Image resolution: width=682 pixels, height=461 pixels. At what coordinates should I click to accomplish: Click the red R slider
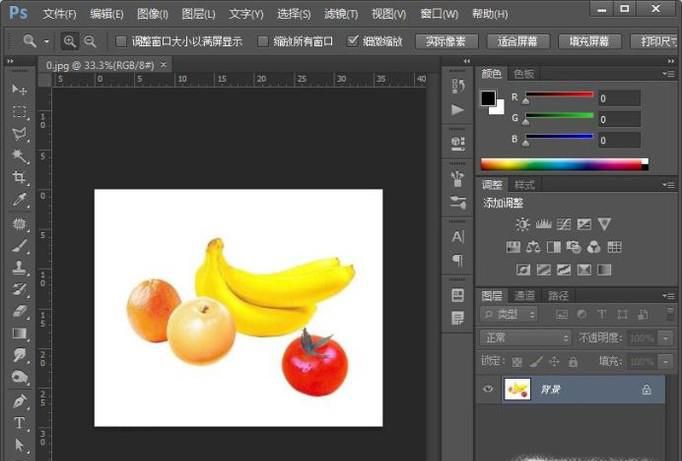[x=559, y=94]
